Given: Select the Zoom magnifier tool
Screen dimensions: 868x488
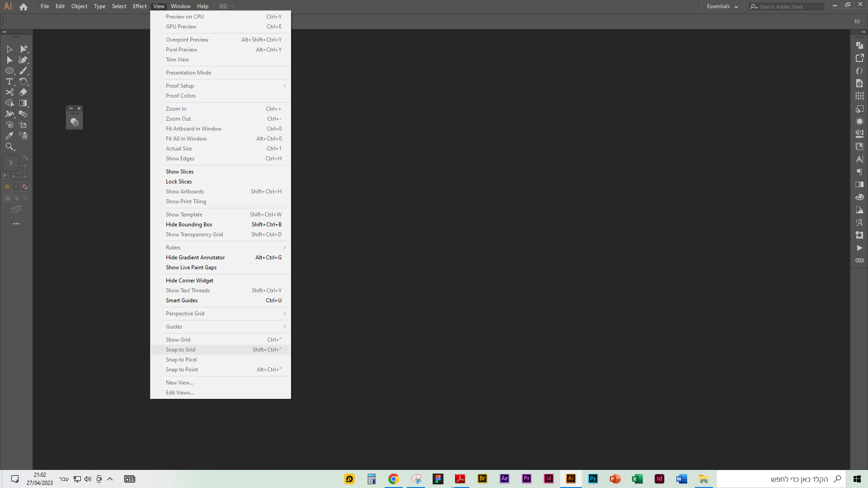Looking at the screenshot, I should 9,147.
